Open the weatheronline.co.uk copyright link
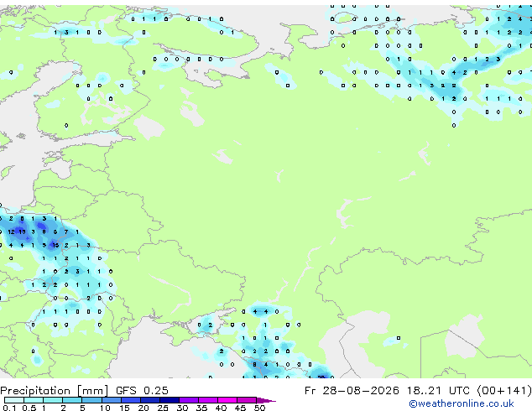 click(x=461, y=403)
